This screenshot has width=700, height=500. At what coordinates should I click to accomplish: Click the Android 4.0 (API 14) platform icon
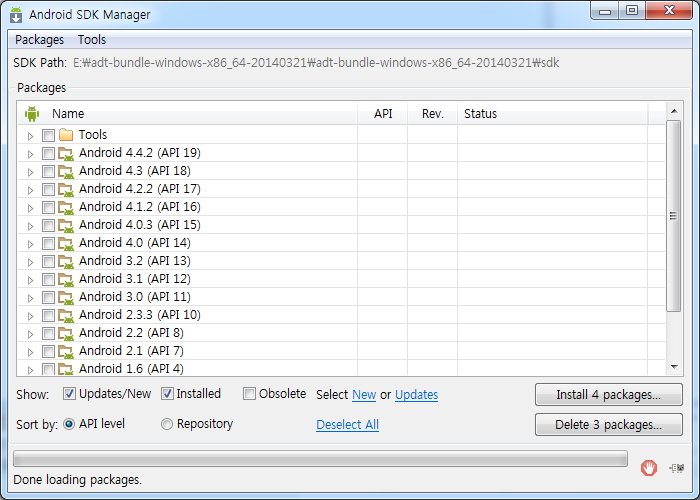tap(66, 243)
